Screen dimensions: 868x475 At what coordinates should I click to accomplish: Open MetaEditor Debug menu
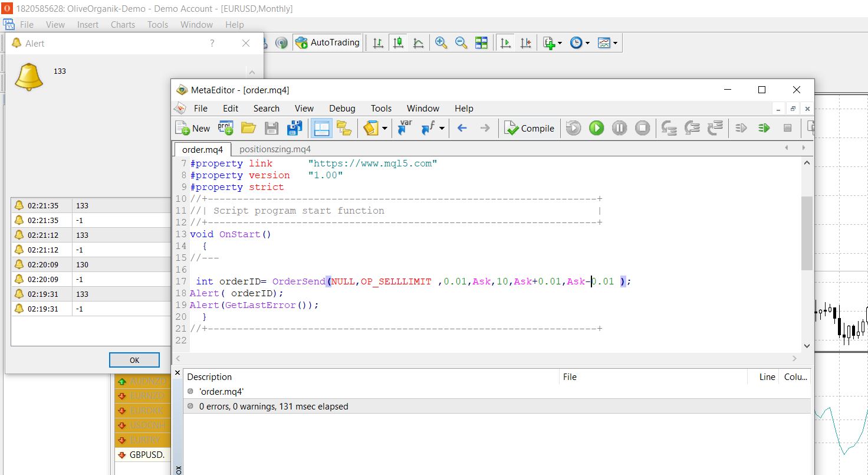(342, 108)
